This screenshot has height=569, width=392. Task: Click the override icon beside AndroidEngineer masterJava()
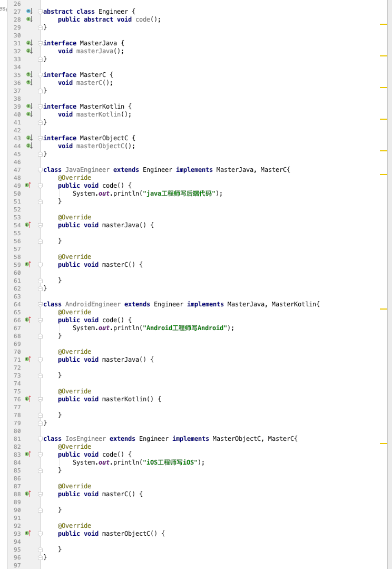(x=28, y=359)
